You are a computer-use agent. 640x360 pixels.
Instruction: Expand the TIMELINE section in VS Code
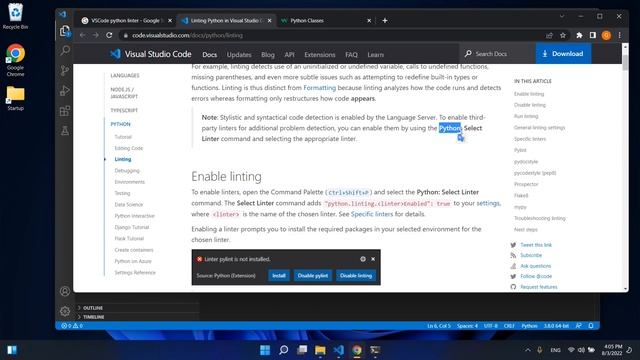(94, 317)
